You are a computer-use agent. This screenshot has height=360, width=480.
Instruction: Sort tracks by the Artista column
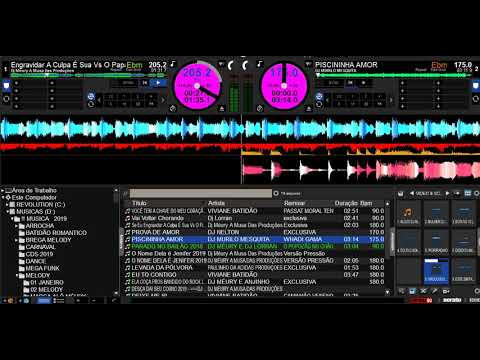[216, 203]
